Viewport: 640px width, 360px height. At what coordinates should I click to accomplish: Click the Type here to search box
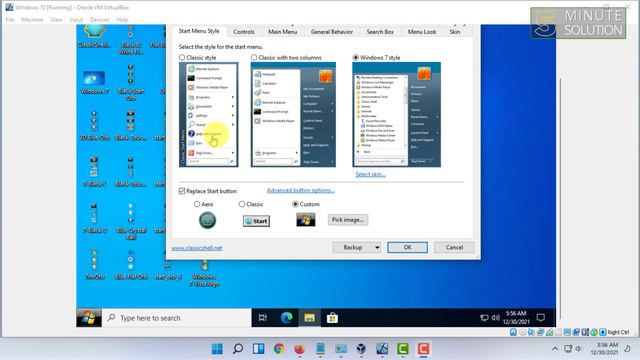tap(176, 318)
